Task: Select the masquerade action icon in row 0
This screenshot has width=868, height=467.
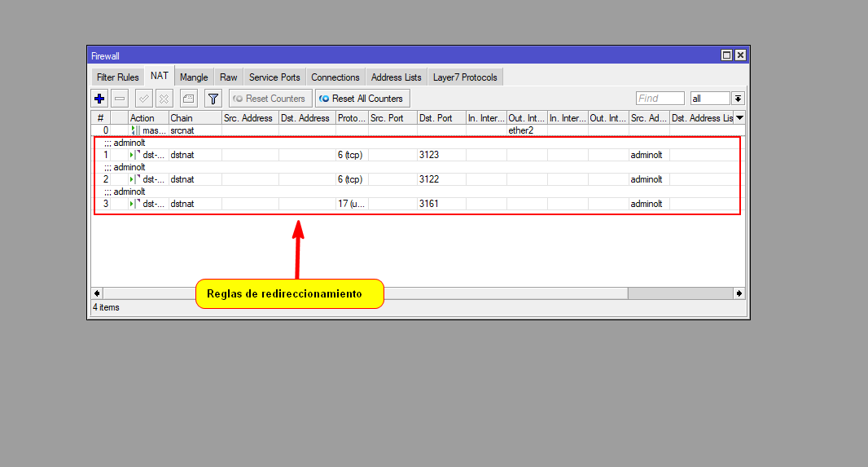Action: pyautogui.click(x=135, y=130)
